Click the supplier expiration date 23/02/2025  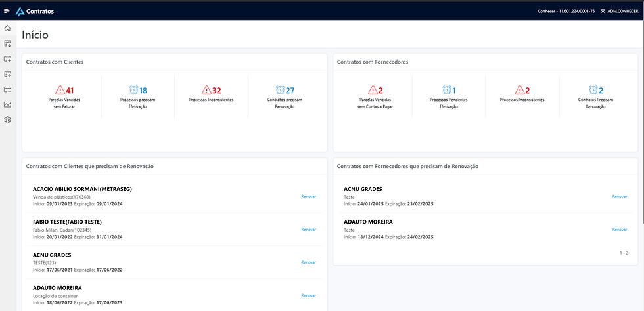(x=420, y=204)
